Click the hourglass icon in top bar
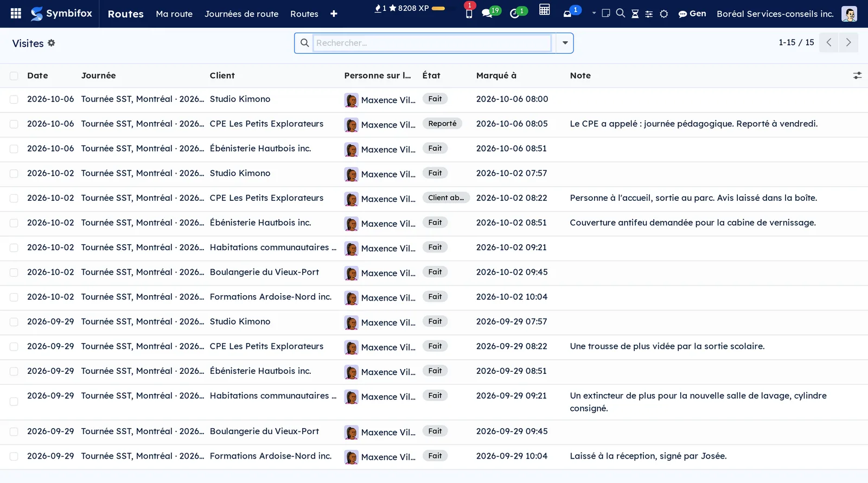The height and width of the screenshot is (483, 868). point(635,14)
